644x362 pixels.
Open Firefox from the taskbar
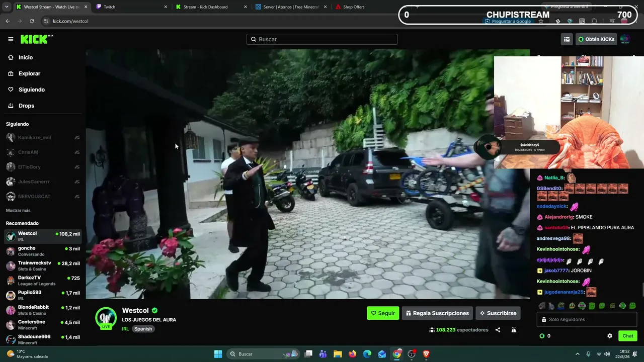point(352,354)
